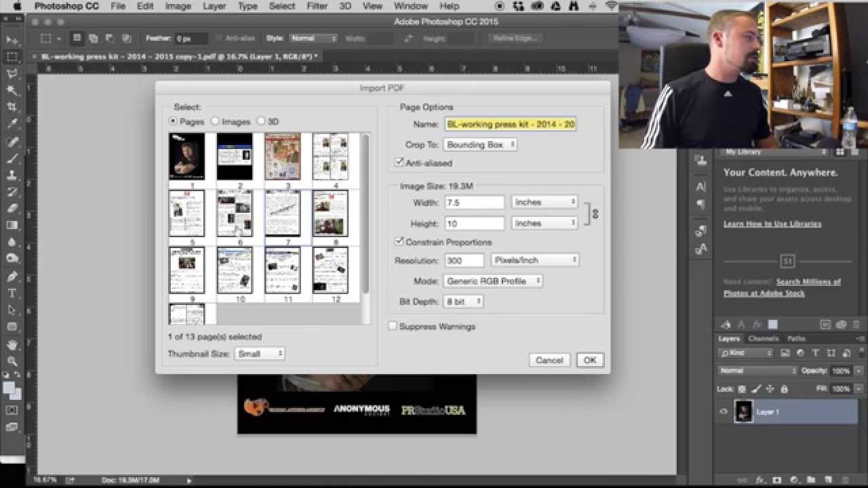Click the Lock all icon in Layers
868x488 pixels.
[x=784, y=389]
